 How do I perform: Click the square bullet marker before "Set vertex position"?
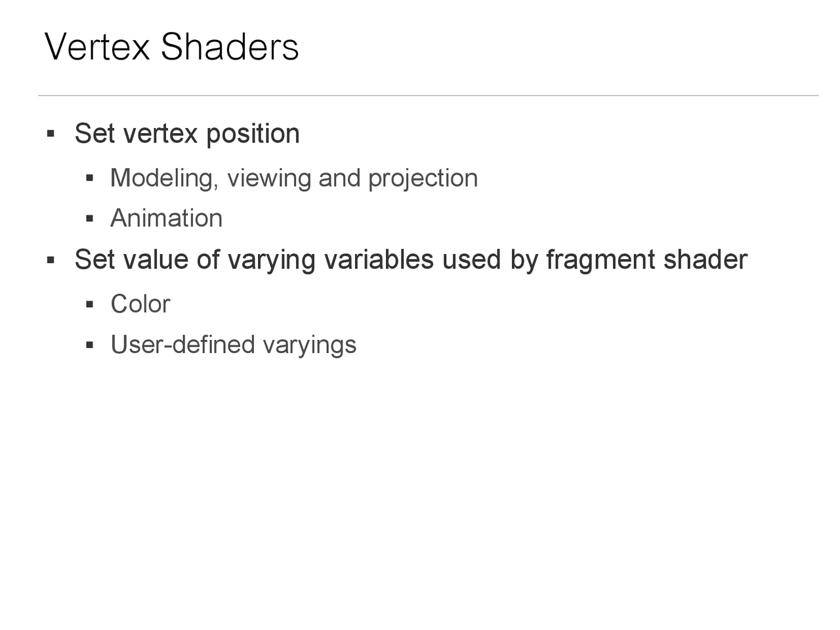[x=51, y=135]
